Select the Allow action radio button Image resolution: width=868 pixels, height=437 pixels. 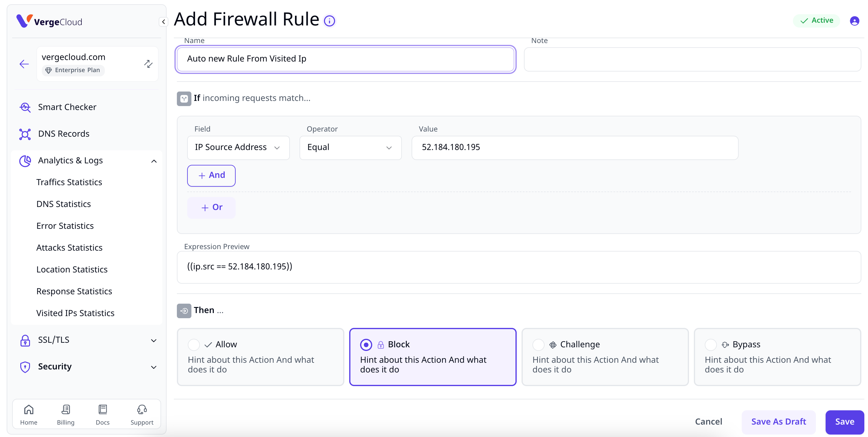point(194,345)
